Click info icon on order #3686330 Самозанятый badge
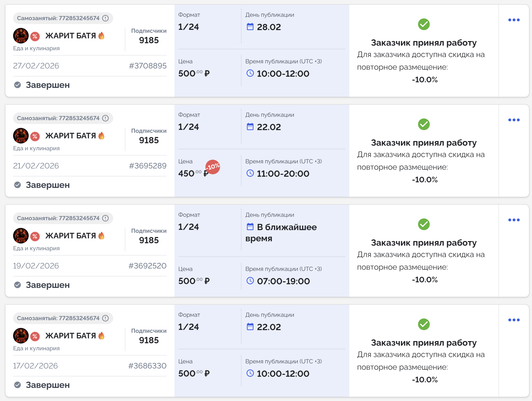 click(x=105, y=318)
